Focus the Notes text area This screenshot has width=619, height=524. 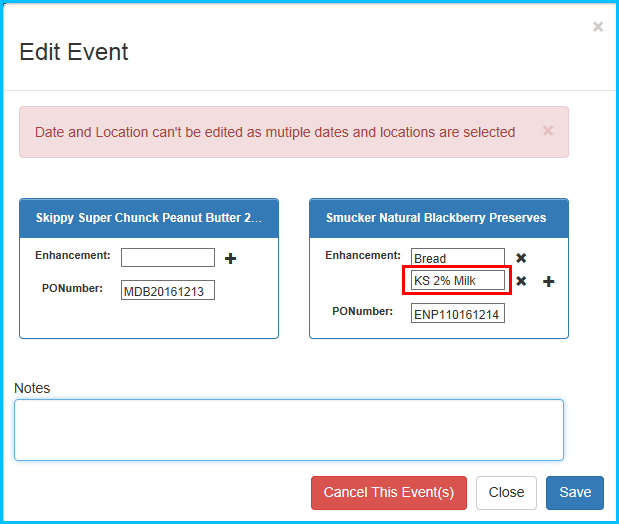pos(289,430)
